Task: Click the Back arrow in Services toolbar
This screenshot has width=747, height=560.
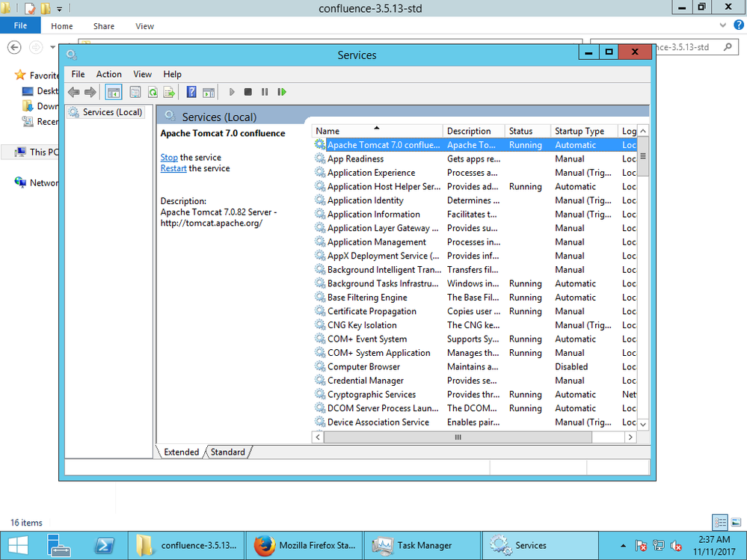Action: click(x=73, y=92)
